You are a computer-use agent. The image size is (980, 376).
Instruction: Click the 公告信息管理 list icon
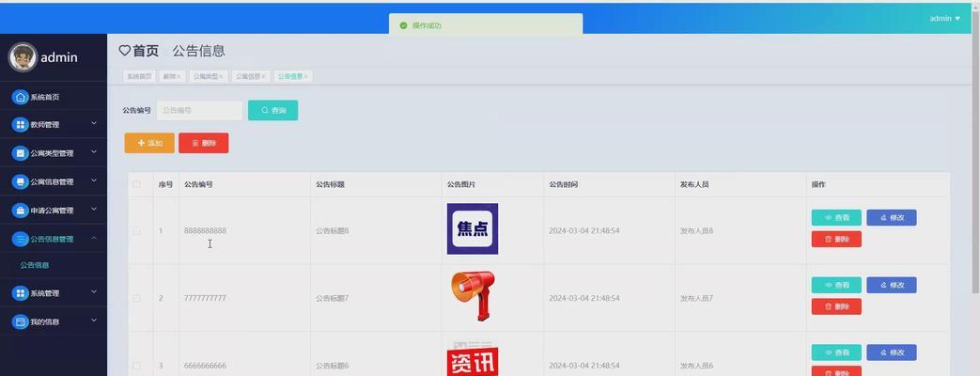tap(21, 239)
